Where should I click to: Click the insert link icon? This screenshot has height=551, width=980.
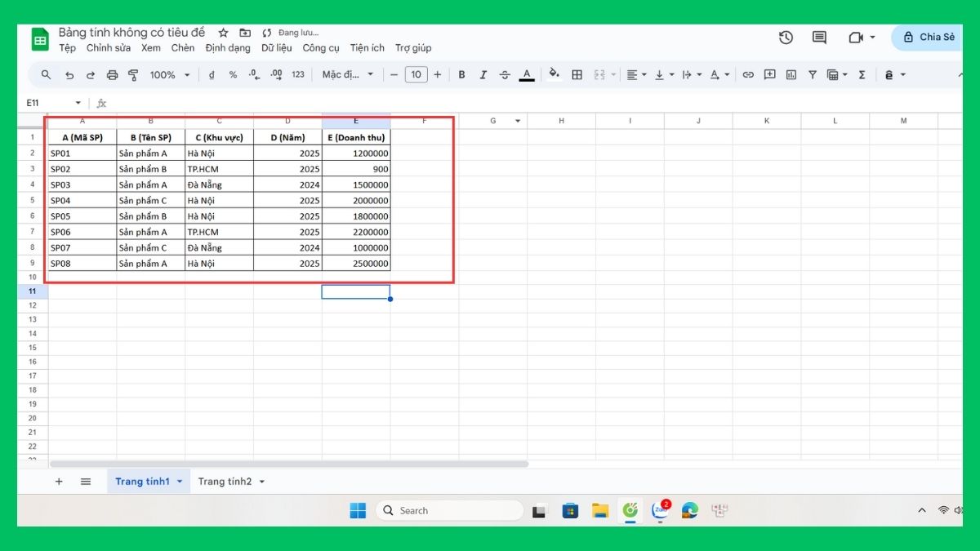coord(748,75)
